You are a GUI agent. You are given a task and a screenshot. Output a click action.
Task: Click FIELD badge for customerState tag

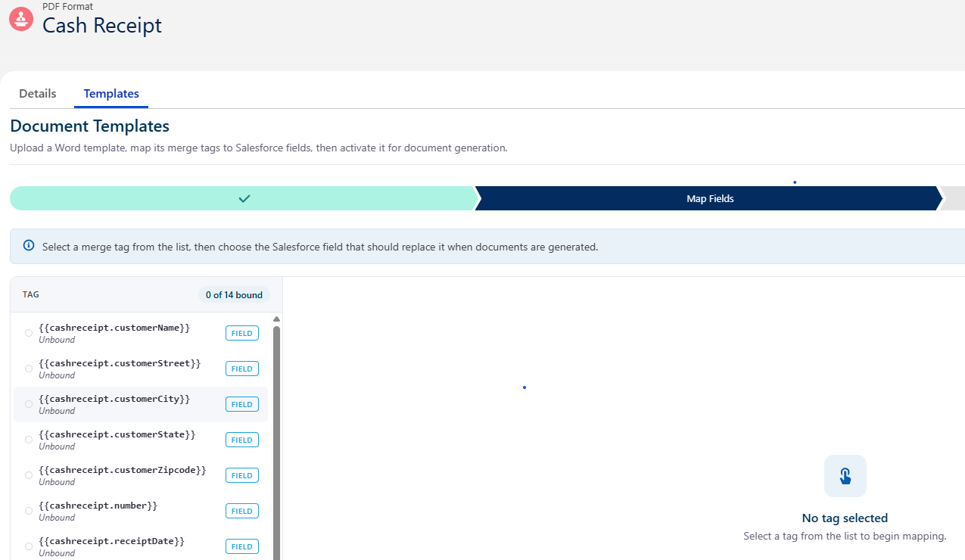tap(242, 440)
